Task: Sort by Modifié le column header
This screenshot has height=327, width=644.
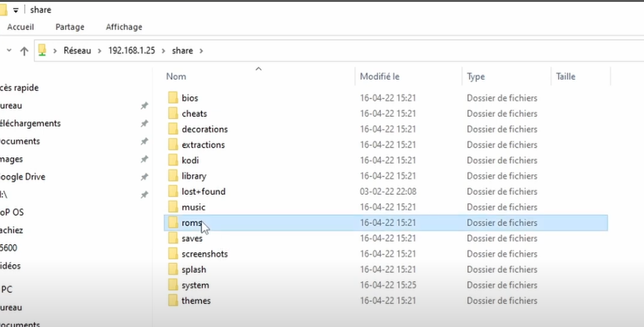Action: tap(380, 77)
